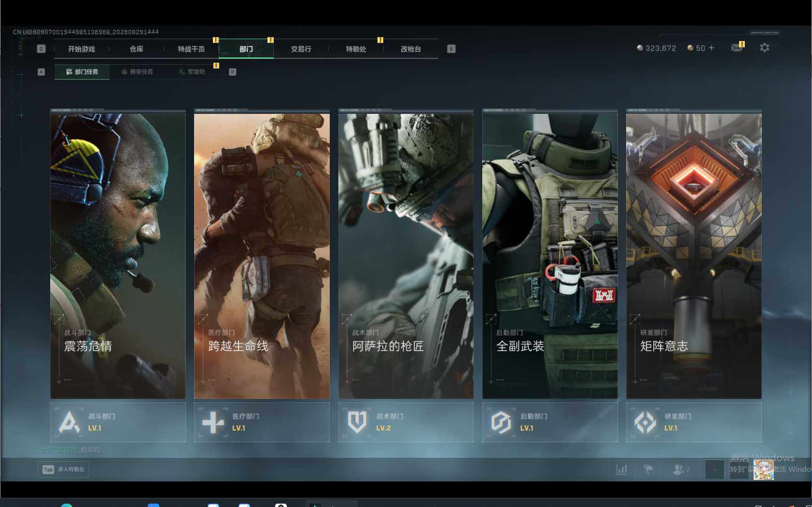
Task: Click the A key sub-tab icon
Action: (x=41, y=72)
